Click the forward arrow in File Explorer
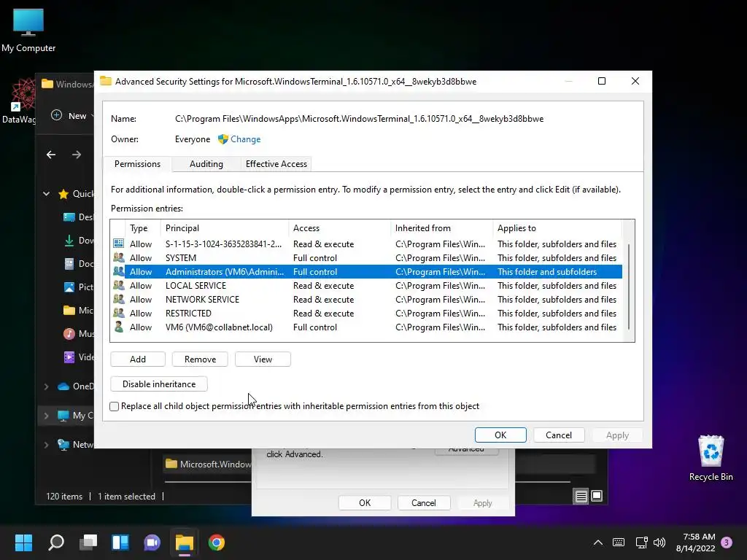Image resolution: width=747 pixels, height=560 pixels. point(76,155)
